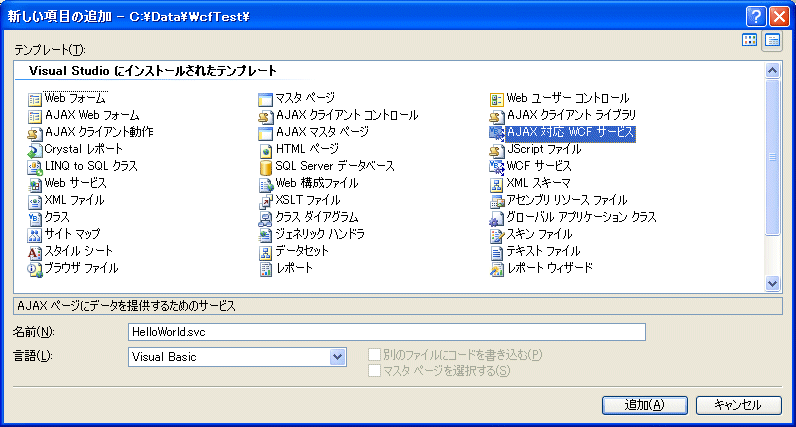Pick the アセンブリ リソース ファイル icon

coord(496,202)
